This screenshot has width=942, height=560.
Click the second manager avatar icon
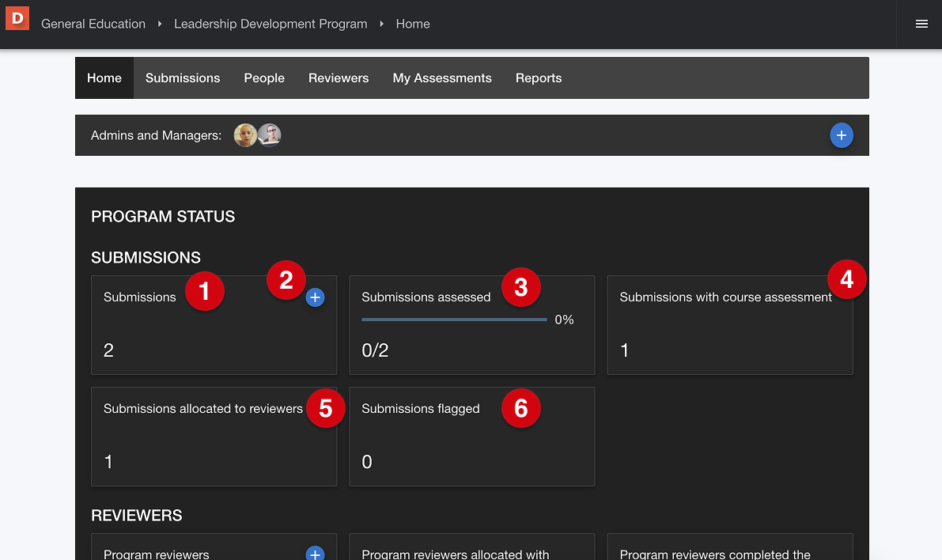pos(269,134)
